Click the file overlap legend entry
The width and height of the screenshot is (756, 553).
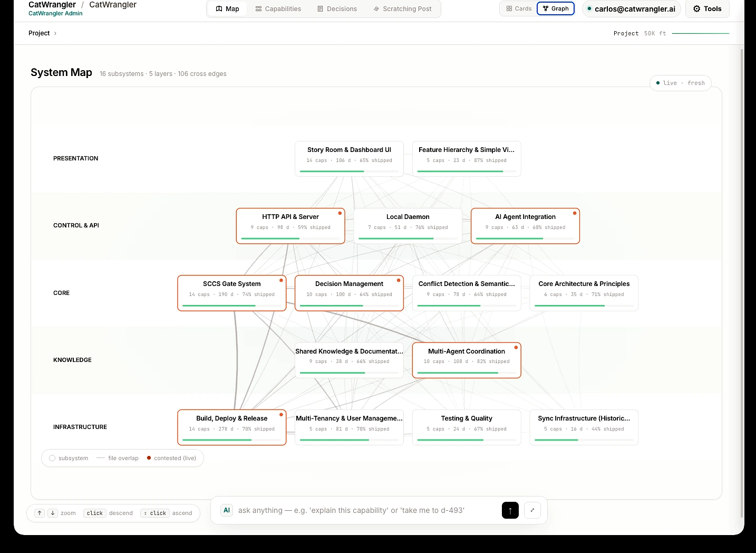point(118,458)
